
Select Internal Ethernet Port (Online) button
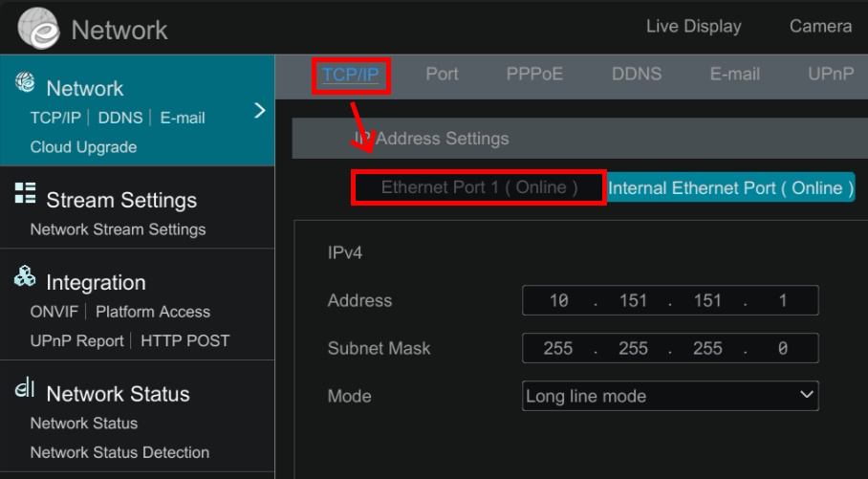click(x=730, y=187)
